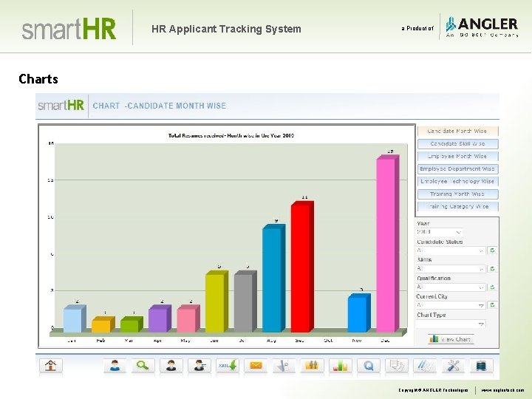Click the pink Dec bar
532x399 pixels.
pyautogui.click(x=387, y=244)
